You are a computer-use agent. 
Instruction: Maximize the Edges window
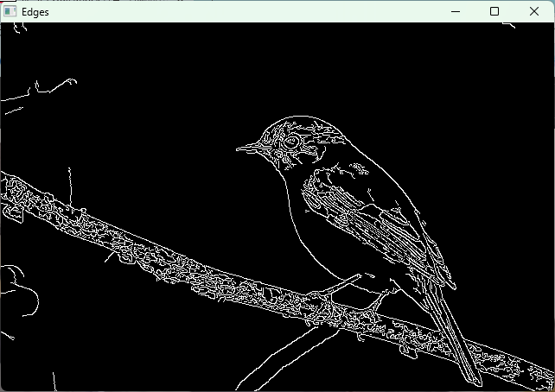494,12
